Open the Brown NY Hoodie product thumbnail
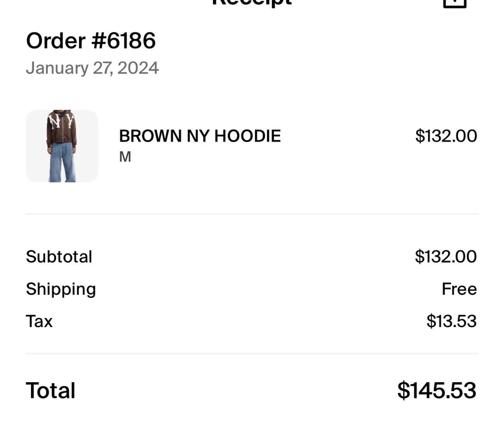The image size is (504, 440). [62, 146]
